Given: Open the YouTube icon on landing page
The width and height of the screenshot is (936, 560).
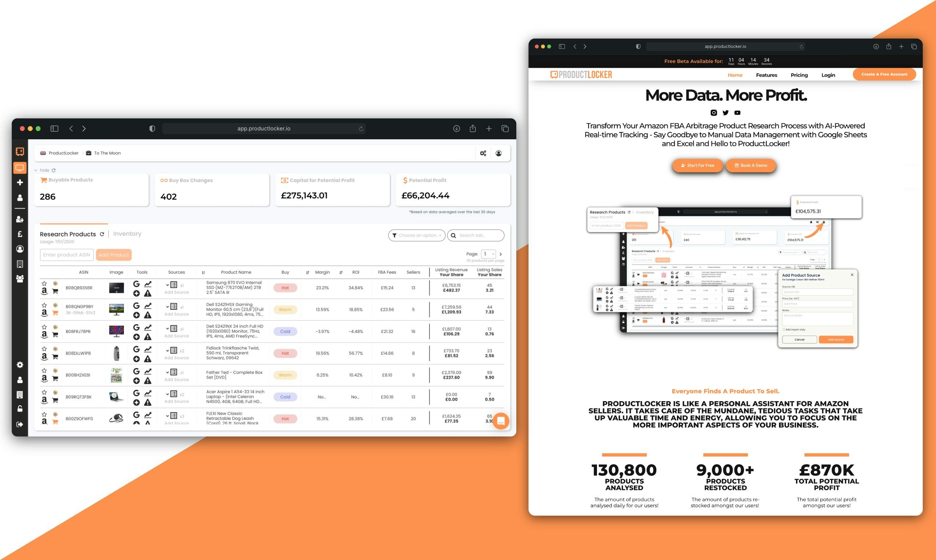Looking at the screenshot, I should pos(737,112).
